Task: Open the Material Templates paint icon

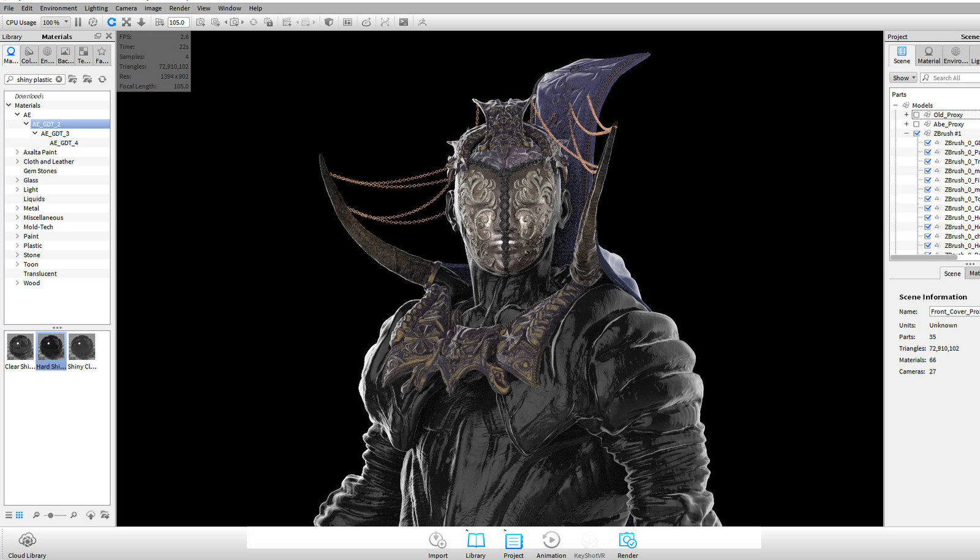Action: 366,22
